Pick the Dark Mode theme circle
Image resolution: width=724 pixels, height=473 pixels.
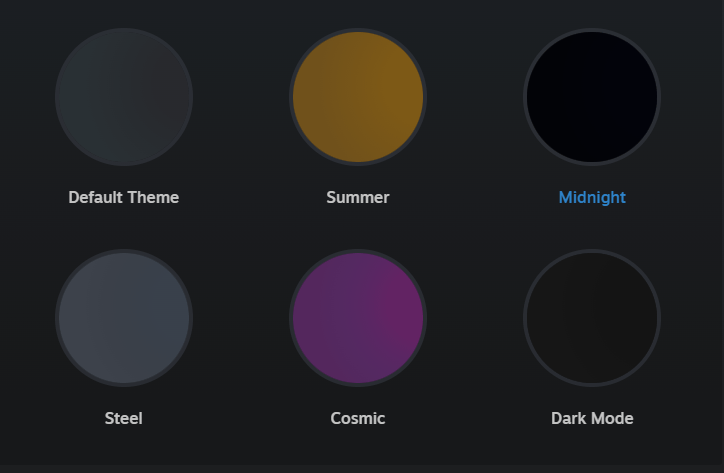[592, 318]
